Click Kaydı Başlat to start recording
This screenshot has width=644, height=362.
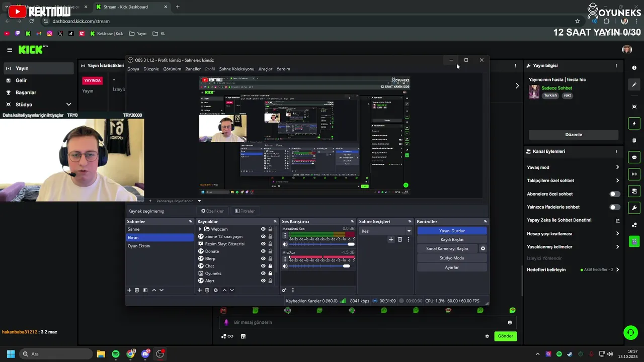point(452,240)
